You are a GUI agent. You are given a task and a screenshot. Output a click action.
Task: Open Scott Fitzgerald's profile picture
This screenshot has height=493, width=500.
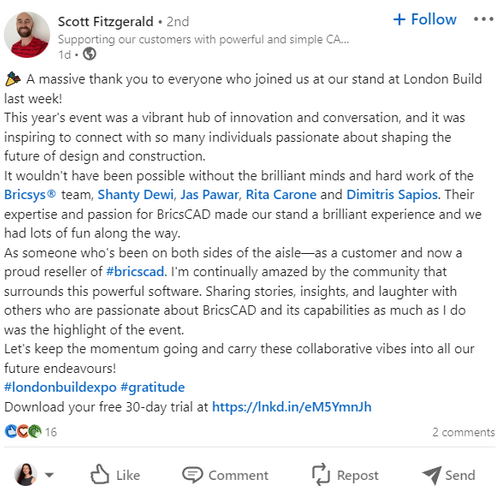[x=27, y=35]
